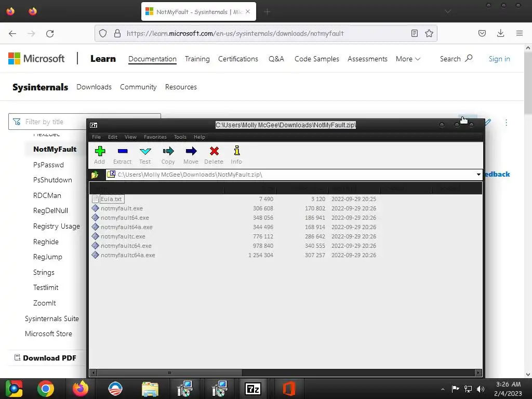Open the Firefox hamburger menu
Viewport: 532px width, 399px height.
[x=520, y=33]
